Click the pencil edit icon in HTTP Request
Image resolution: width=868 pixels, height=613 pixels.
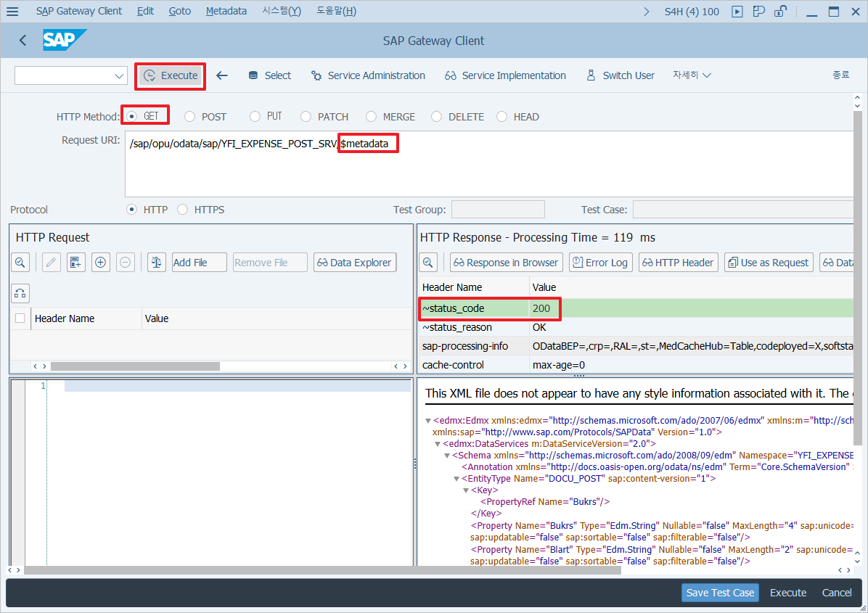[x=52, y=262]
